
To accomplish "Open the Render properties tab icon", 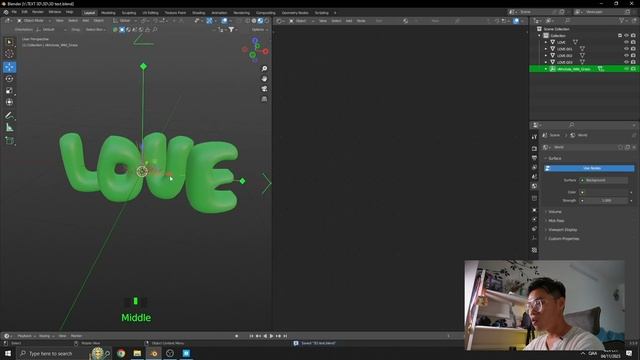I will [x=534, y=149].
